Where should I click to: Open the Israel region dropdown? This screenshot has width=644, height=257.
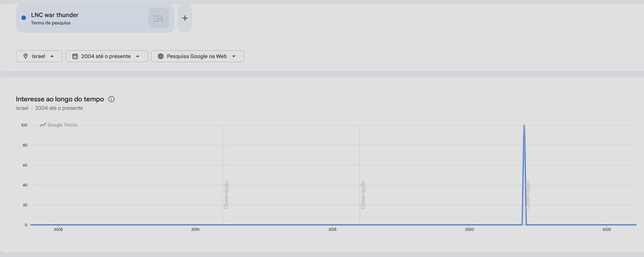39,56
